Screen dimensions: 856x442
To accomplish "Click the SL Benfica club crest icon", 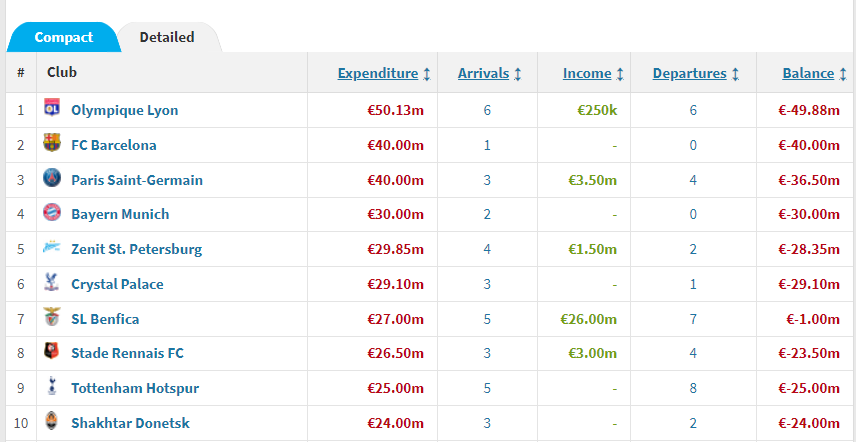I will point(52,318).
